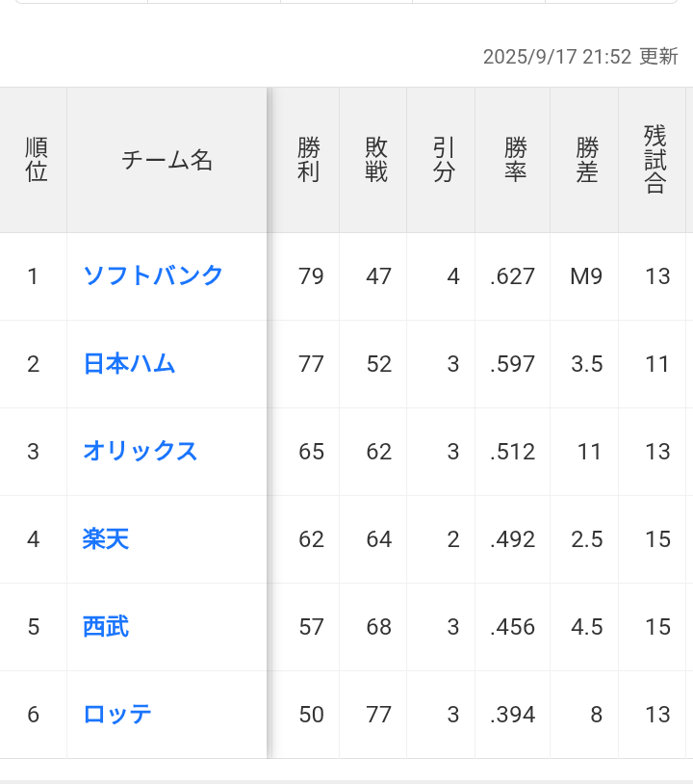The width and height of the screenshot is (693, 784).
Task: Open the ロッテ team link
Action: tap(117, 714)
